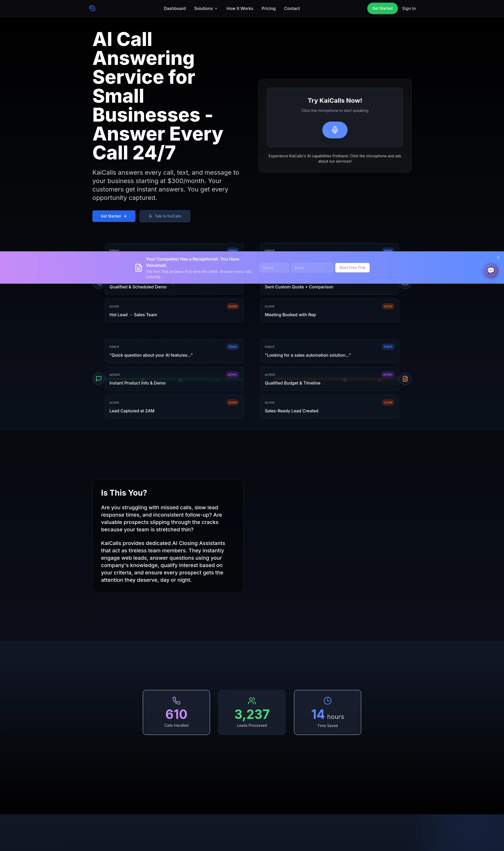The height and width of the screenshot is (851, 504).
Task: Click the users icon above Leads Processed
Action: 252,700
